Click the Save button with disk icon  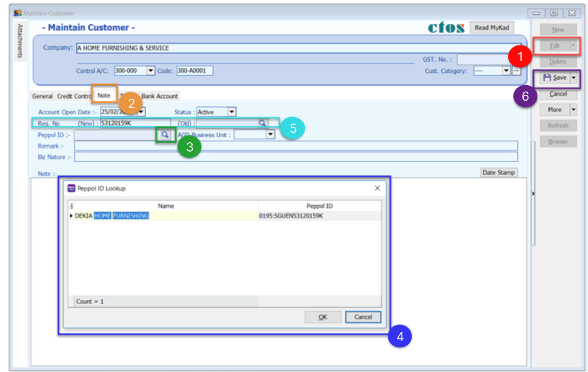point(555,78)
